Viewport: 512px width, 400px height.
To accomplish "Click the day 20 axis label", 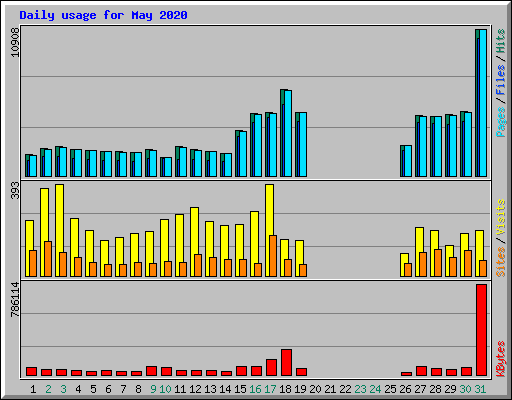I will [x=315, y=389].
